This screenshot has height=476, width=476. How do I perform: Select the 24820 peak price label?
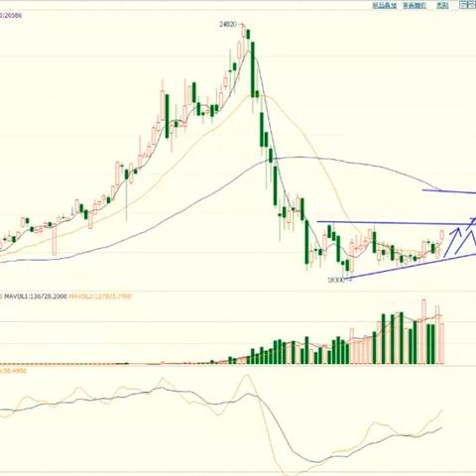[x=228, y=24]
